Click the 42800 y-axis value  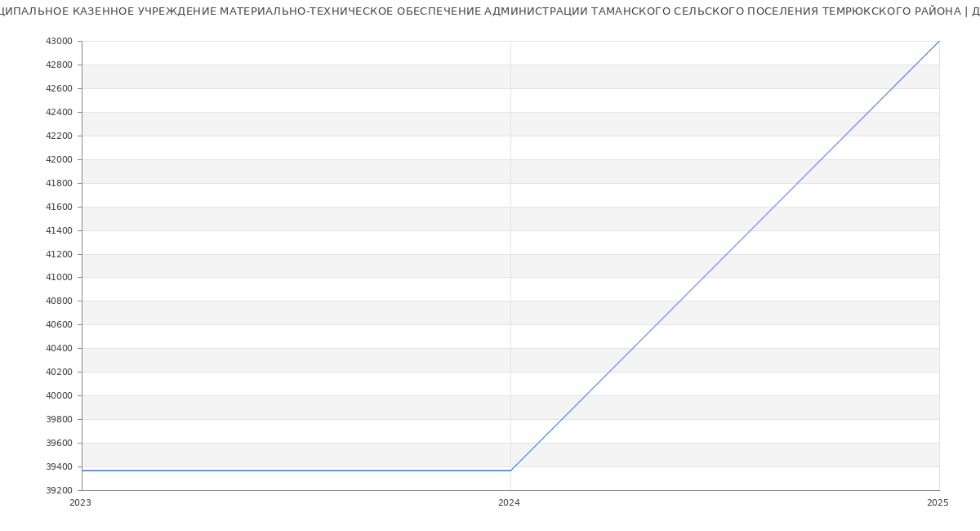[59, 65]
